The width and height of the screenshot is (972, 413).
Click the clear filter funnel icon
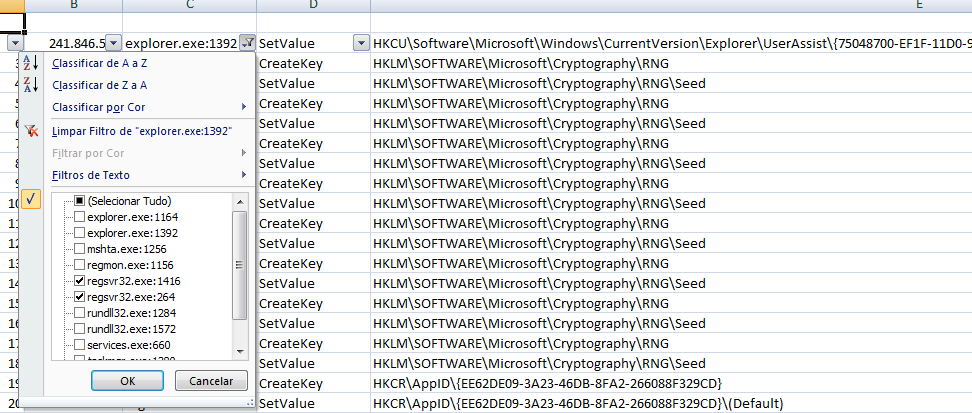tap(30, 131)
